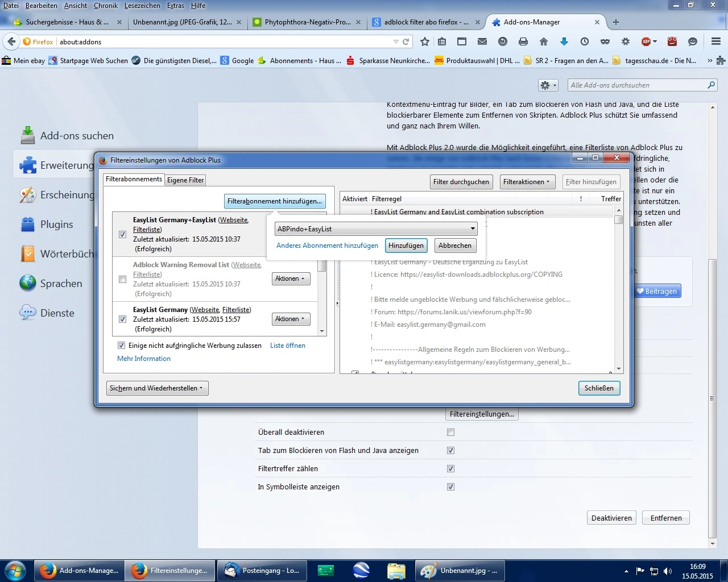Open the ABPindo+EasyList subscription dropdown
The height and width of the screenshot is (582, 728).
(375, 229)
